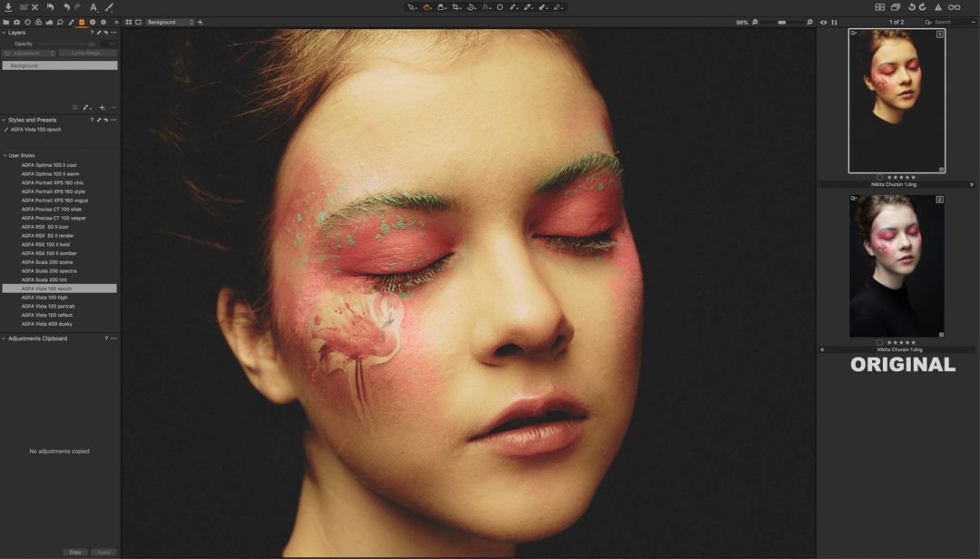
Task: Tick the color tag checkbox under first thumbnail
Action: click(880, 177)
